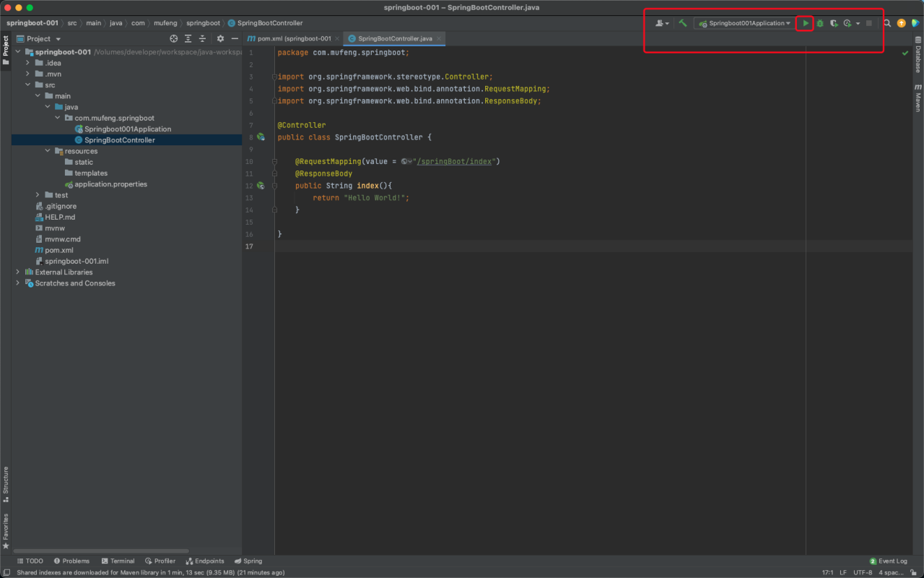Open the Spring tool window tab

tap(248, 561)
